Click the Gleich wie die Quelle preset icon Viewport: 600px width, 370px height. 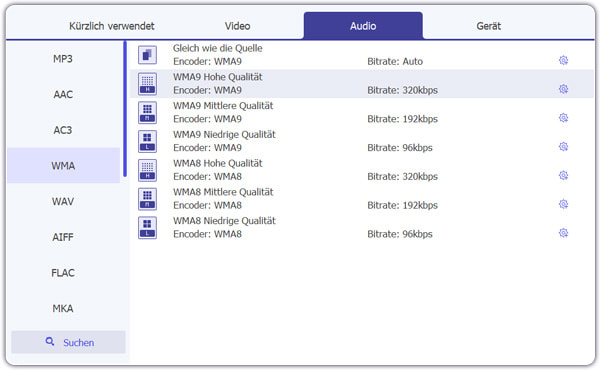[x=147, y=55]
